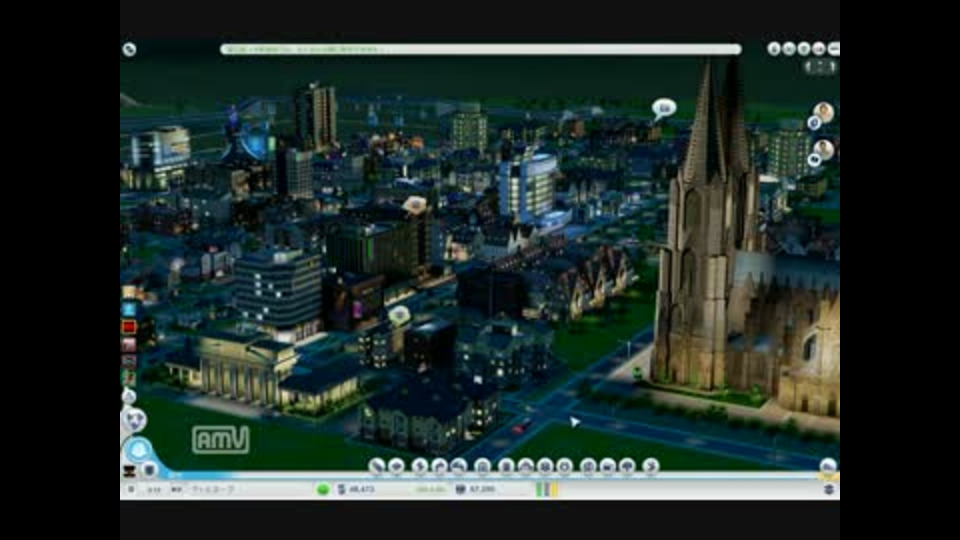The image size is (960, 540).
Task: Use the camera control widget below top-right icons
Action: tap(820, 66)
